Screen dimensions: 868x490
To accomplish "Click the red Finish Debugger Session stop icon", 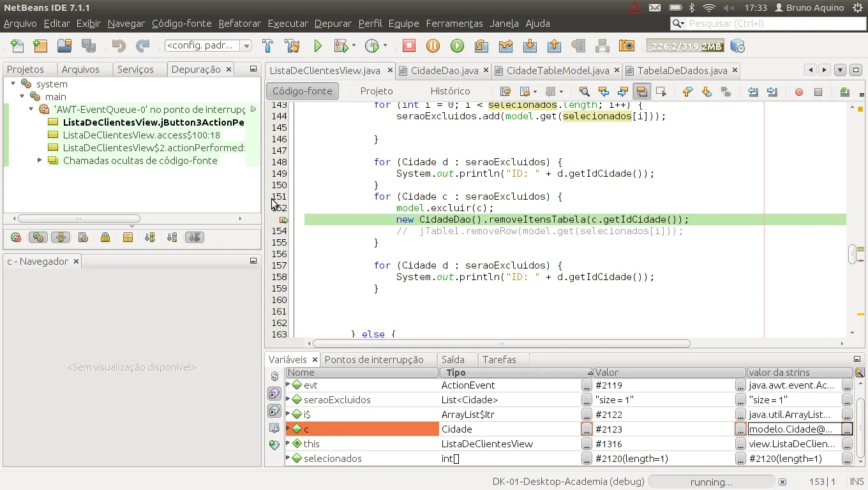I will pos(409,46).
